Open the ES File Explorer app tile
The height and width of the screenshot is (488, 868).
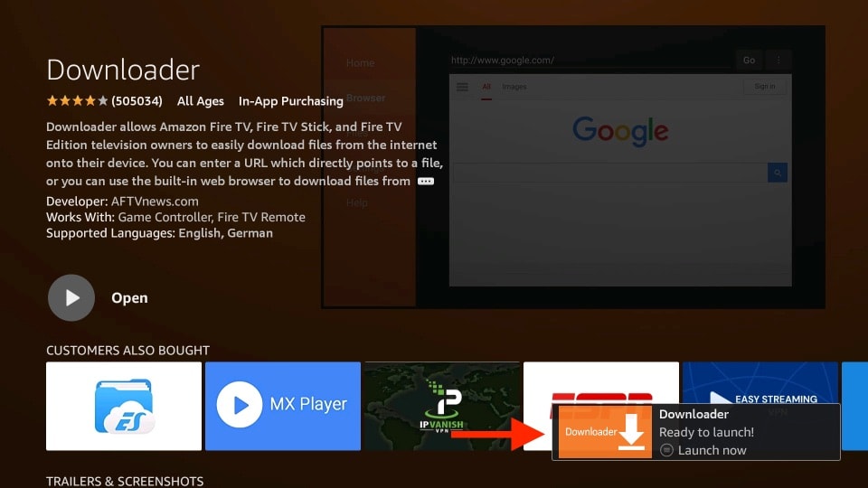pyautogui.click(x=124, y=406)
